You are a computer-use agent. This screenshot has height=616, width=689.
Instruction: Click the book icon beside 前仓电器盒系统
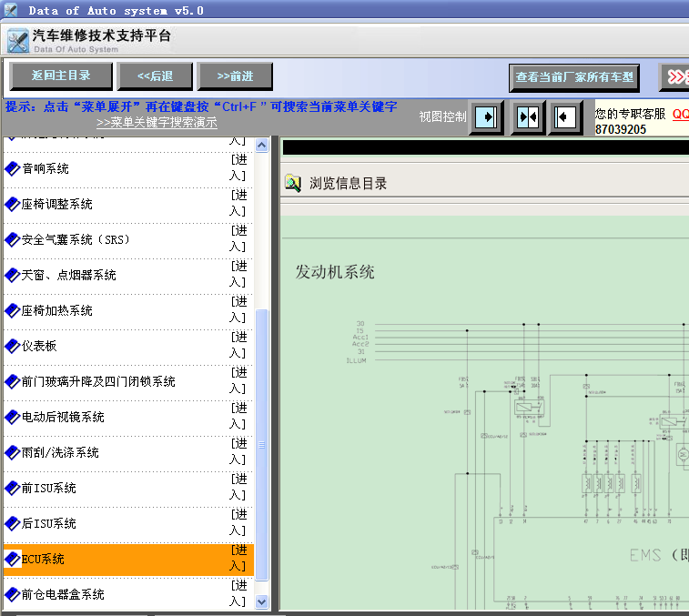pos(13,594)
